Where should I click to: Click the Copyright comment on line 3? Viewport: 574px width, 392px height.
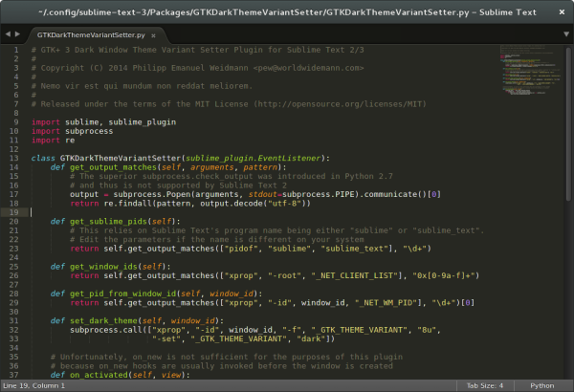(x=198, y=68)
